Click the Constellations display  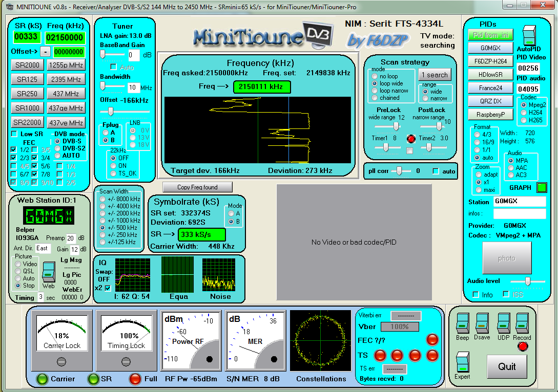(320, 340)
